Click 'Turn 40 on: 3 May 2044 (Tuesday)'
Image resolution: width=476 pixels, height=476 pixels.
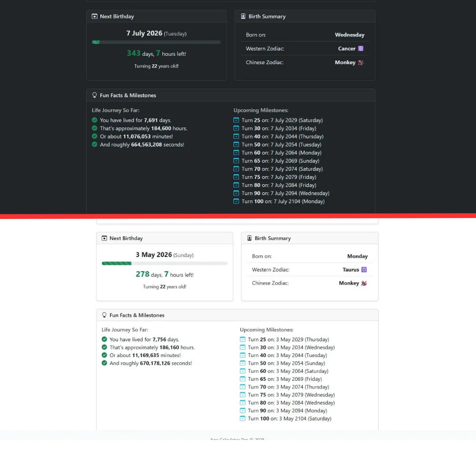coord(287,355)
